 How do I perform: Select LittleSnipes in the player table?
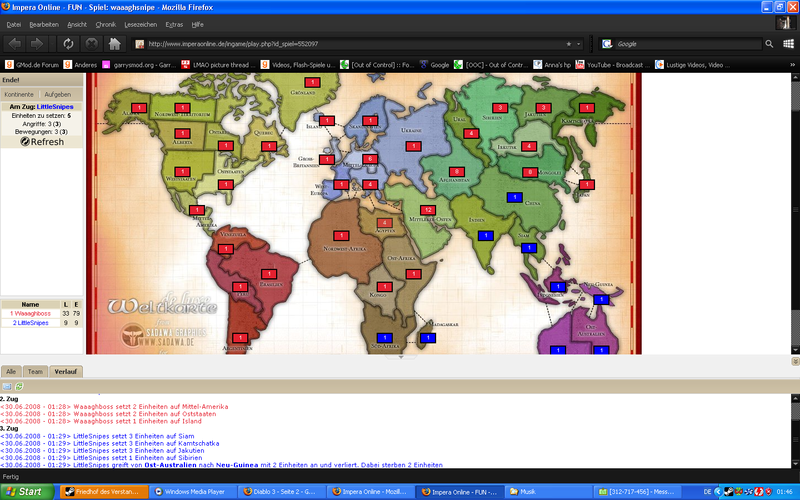[31, 322]
